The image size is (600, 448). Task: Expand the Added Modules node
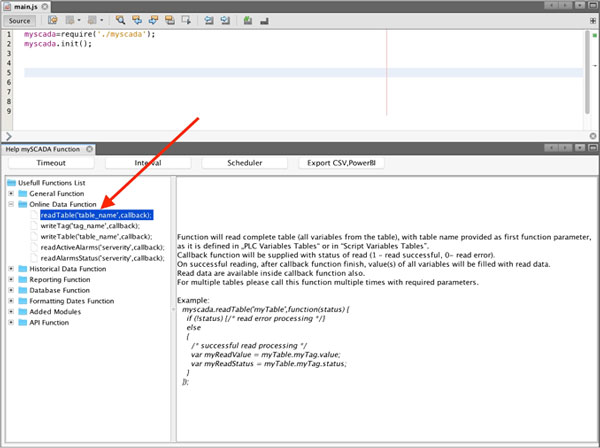[x=11, y=311]
